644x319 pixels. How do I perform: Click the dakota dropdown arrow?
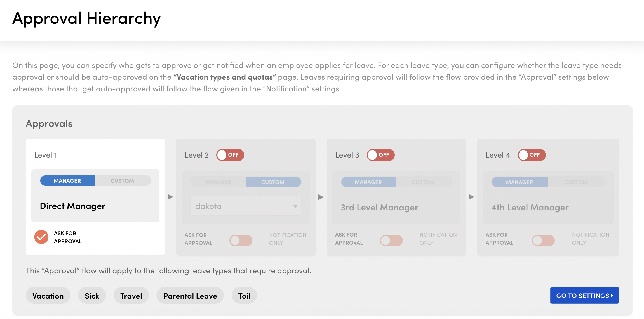[x=295, y=206]
